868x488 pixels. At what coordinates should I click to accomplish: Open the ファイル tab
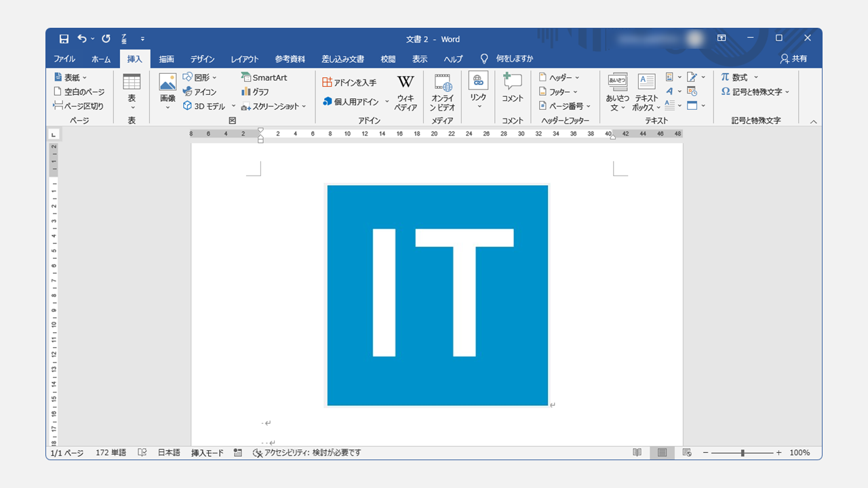click(64, 59)
